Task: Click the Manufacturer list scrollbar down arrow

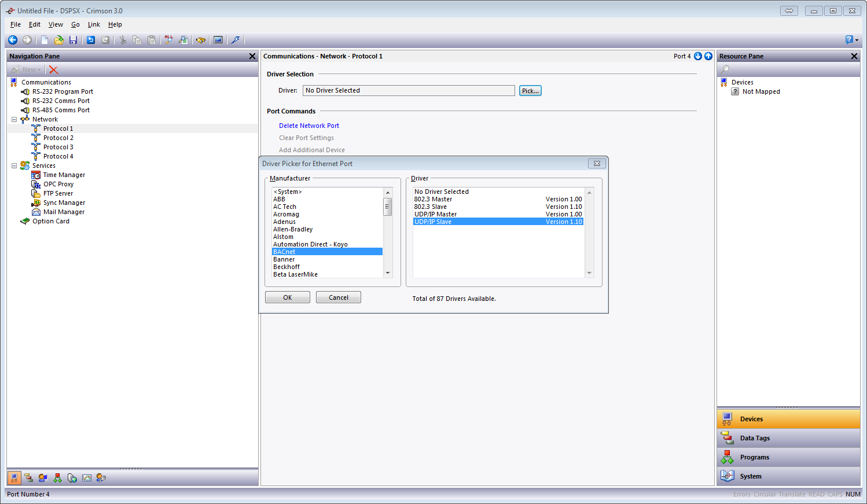Action: 388,273
